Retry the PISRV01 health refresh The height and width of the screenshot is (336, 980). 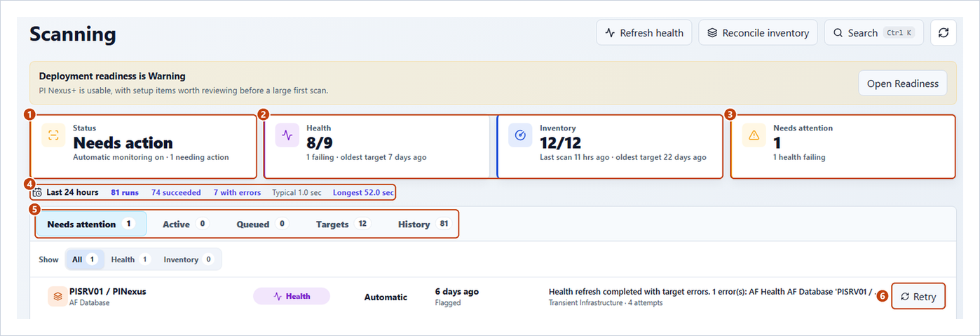click(918, 297)
